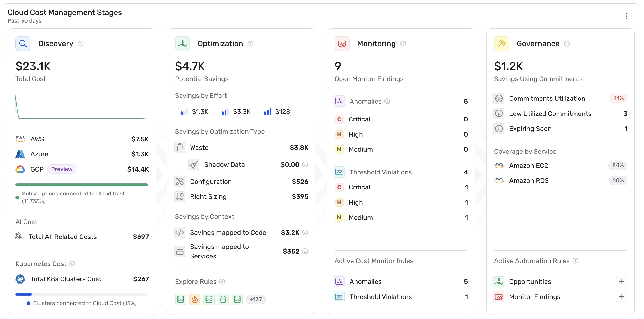Add a Monitor Findings automation rule
This screenshot has height=319, width=644.
[x=622, y=297]
